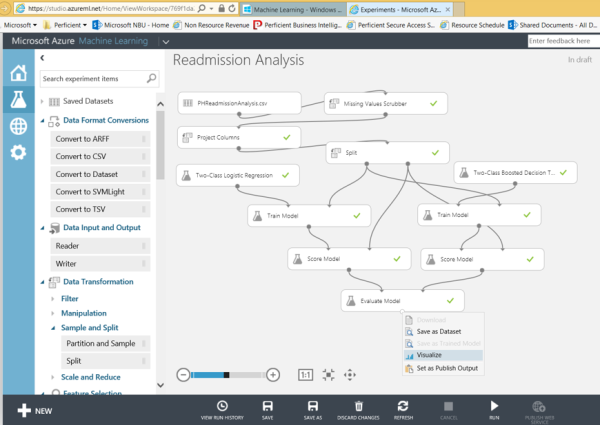Expand Scale and Reduce subcategory

click(53, 377)
